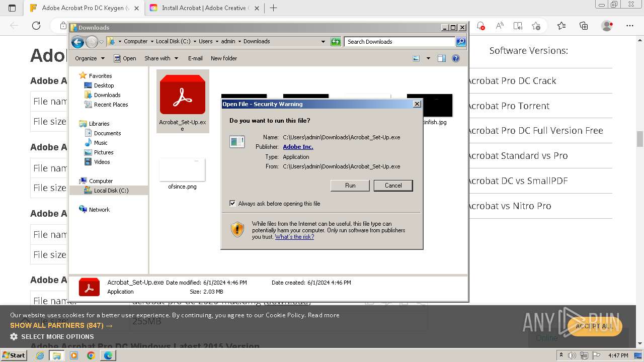Change view with the Views icon
The width and height of the screenshot is (644, 362).
tap(416, 58)
